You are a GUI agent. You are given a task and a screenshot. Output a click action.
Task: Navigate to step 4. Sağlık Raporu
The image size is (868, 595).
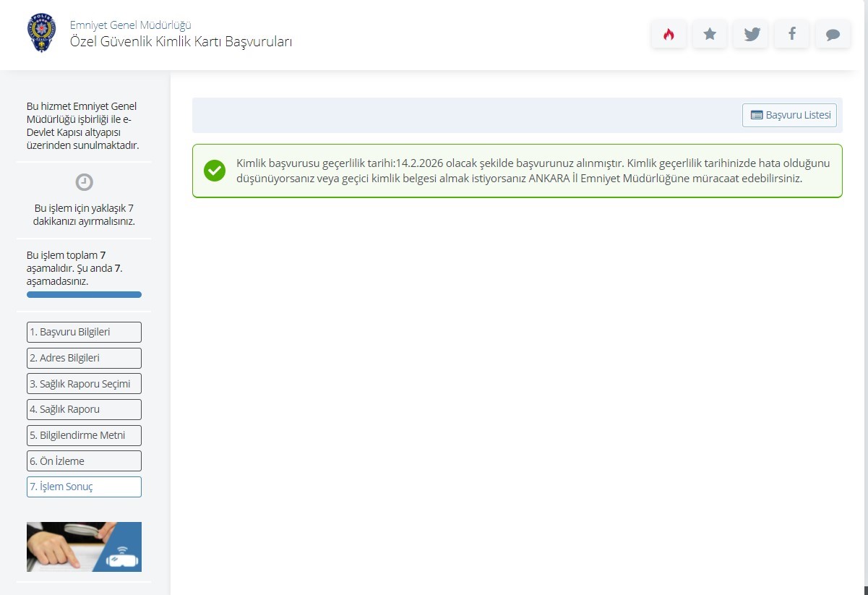click(x=84, y=409)
